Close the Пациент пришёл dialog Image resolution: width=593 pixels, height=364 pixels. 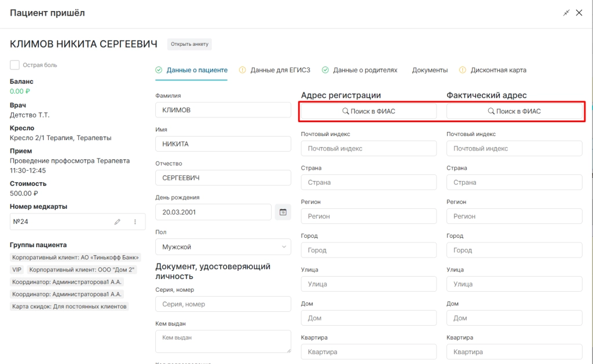coord(579,13)
